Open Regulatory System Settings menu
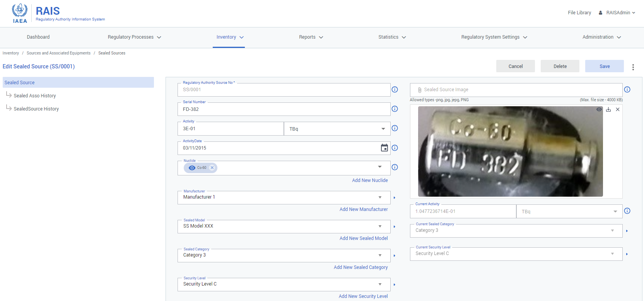This screenshot has width=644, height=301. pyautogui.click(x=494, y=37)
